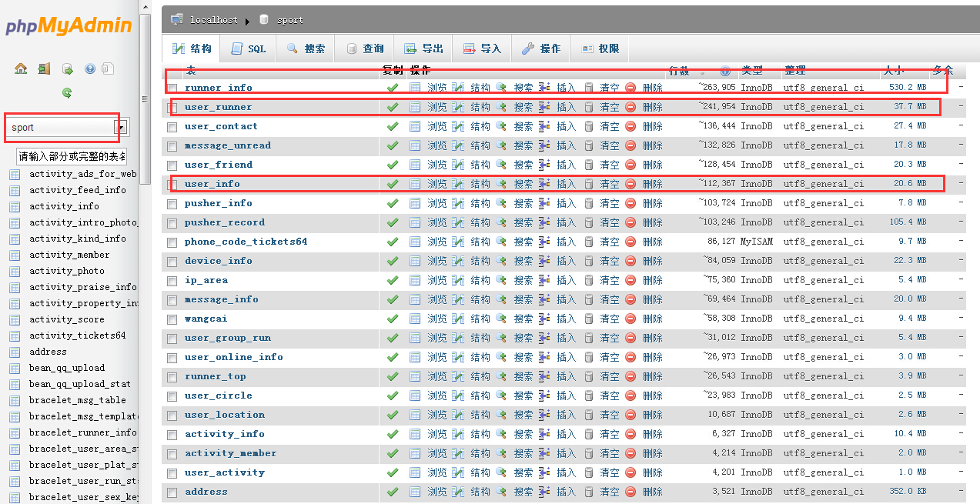Image resolution: width=980 pixels, height=504 pixels.
Task: Click search icon for user_contact row
Action: tap(502, 126)
